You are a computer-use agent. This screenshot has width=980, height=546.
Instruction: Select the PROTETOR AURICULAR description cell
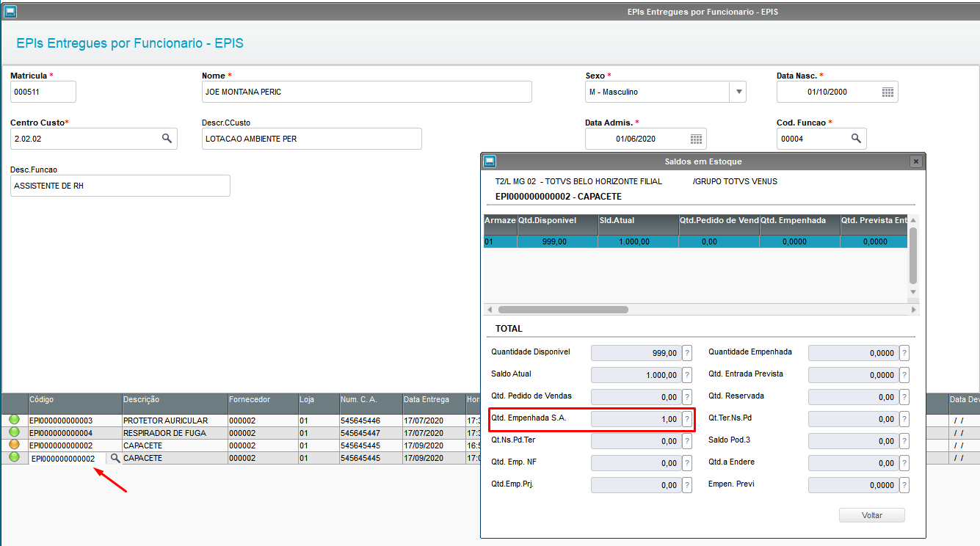pos(175,421)
